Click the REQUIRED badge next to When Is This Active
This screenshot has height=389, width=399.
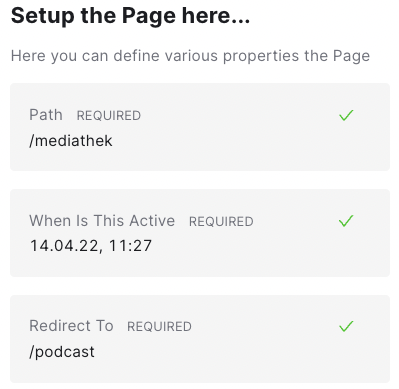pos(221,221)
